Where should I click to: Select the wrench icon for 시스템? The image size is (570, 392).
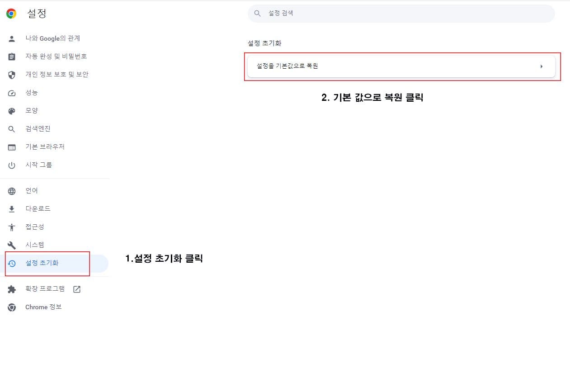click(11, 245)
